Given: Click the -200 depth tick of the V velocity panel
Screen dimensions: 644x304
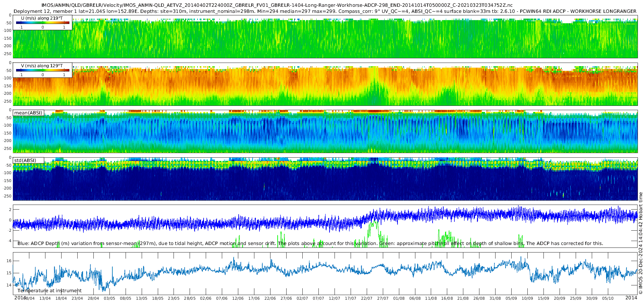Looking at the screenshot, I should [8, 94].
